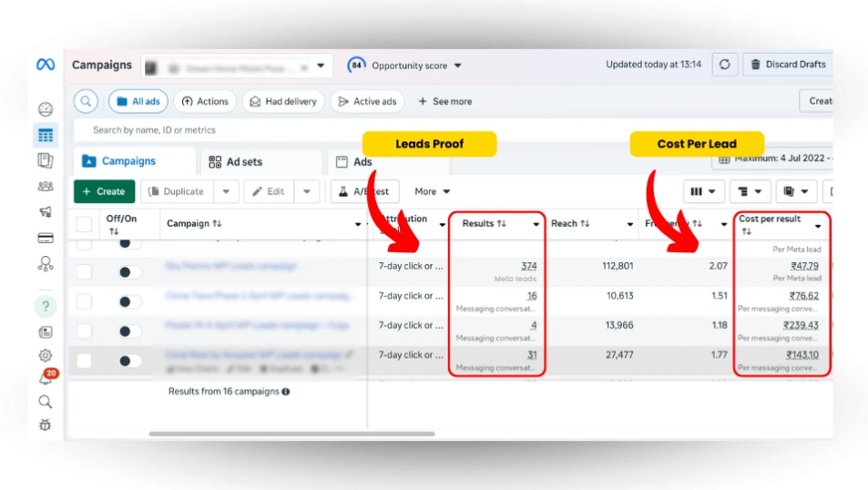Toggle the campaign with 13,966 reach
Viewport: 868px width, 490px height.
[129, 332]
